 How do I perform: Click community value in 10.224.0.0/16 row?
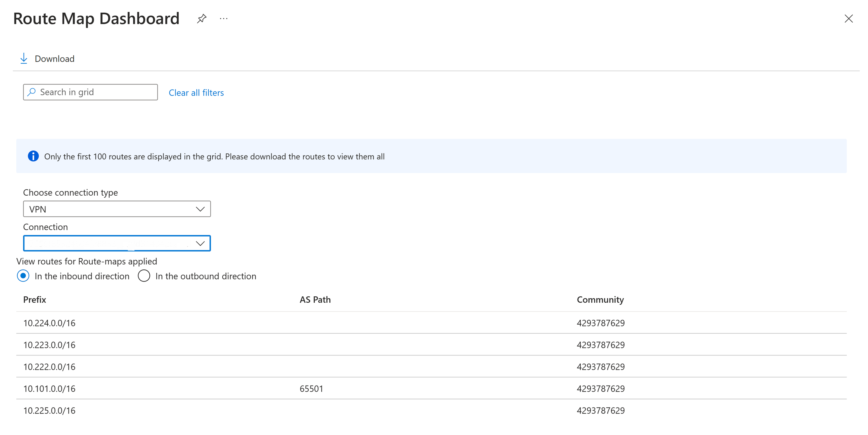click(600, 323)
